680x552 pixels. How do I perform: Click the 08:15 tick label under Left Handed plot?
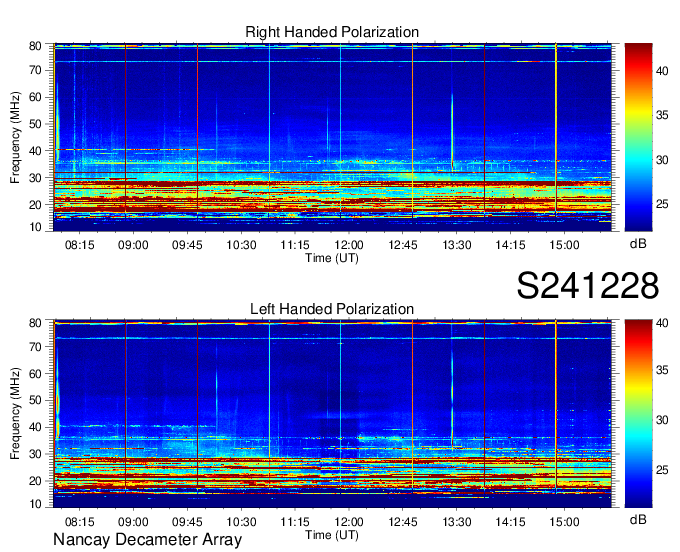[79, 522]
